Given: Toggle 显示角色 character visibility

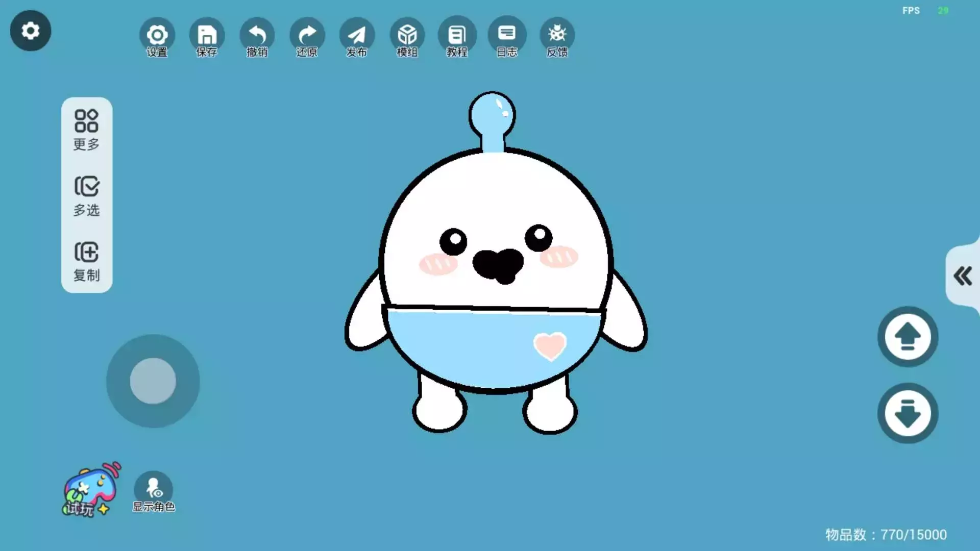Looking at the screenshot, I should [153, 491].
